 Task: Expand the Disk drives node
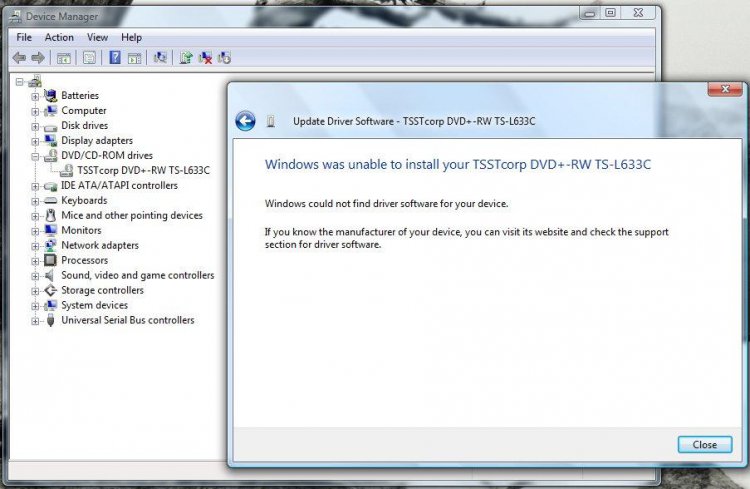click(x=35, y=127)
